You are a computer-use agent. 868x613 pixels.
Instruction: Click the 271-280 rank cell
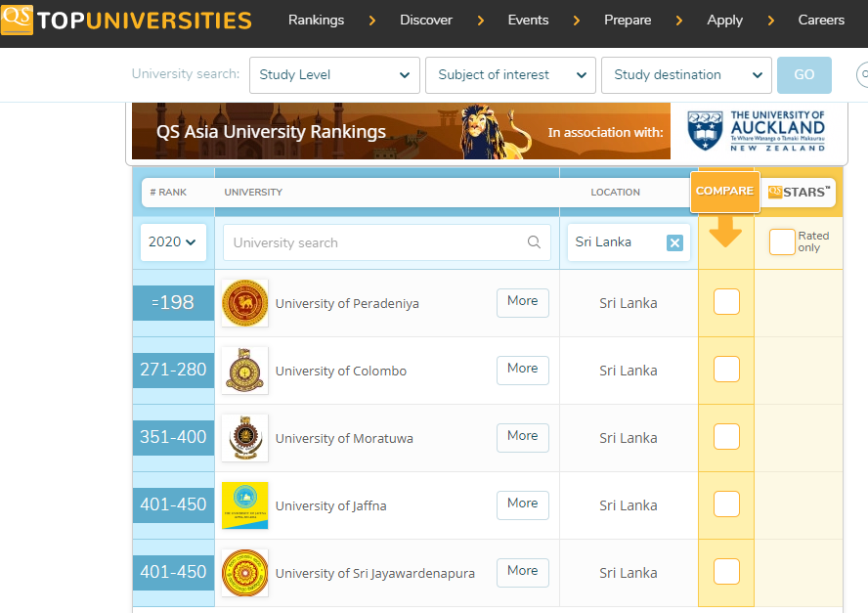[173, 370]
